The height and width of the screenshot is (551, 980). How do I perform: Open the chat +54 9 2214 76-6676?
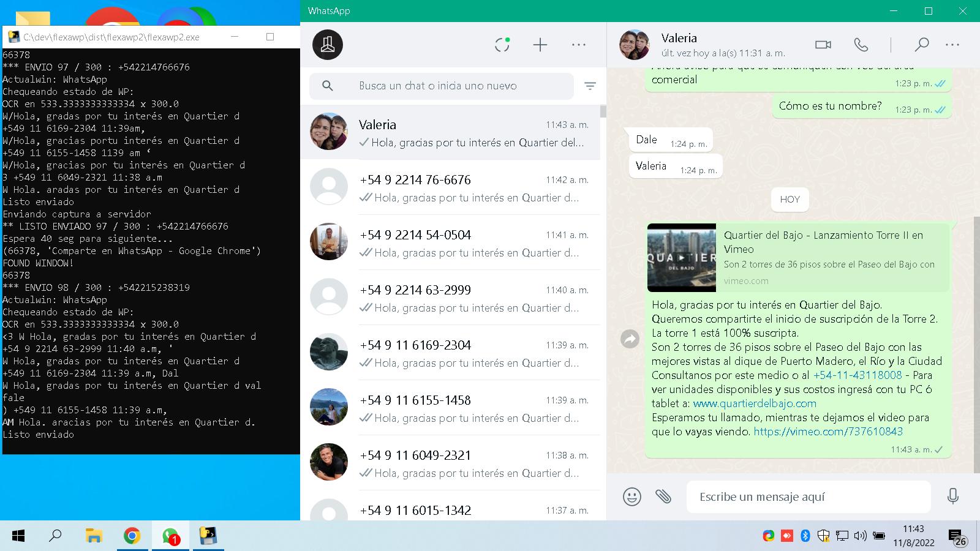coord(450,188)
